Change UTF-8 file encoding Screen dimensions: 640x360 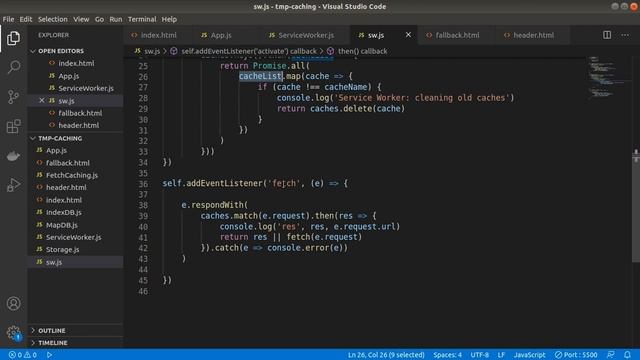pos(480,355)
